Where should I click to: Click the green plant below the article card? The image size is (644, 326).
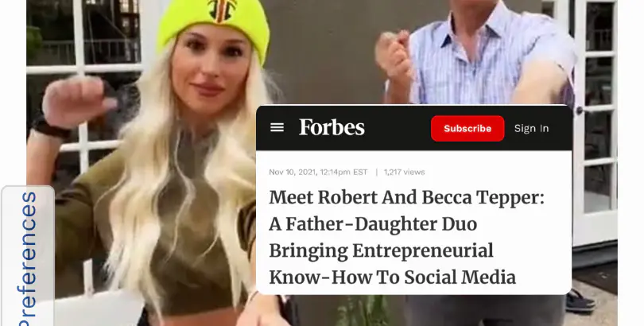(x=363, y=310)
